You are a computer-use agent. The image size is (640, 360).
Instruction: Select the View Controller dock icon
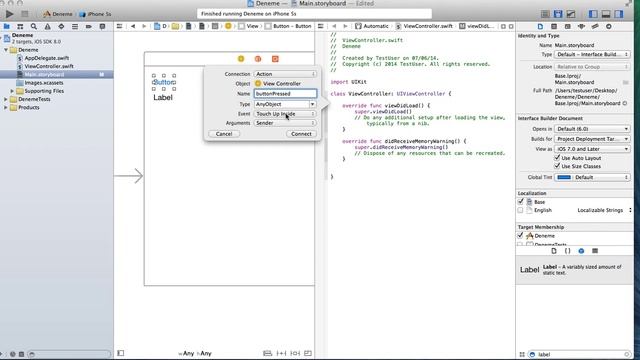pyautogui.click(x=241, y=59)
